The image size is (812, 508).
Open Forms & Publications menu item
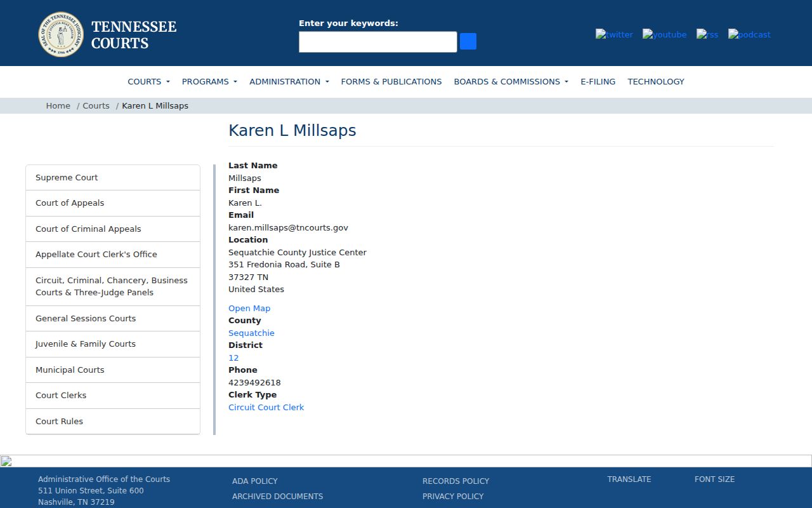[391, 81]
